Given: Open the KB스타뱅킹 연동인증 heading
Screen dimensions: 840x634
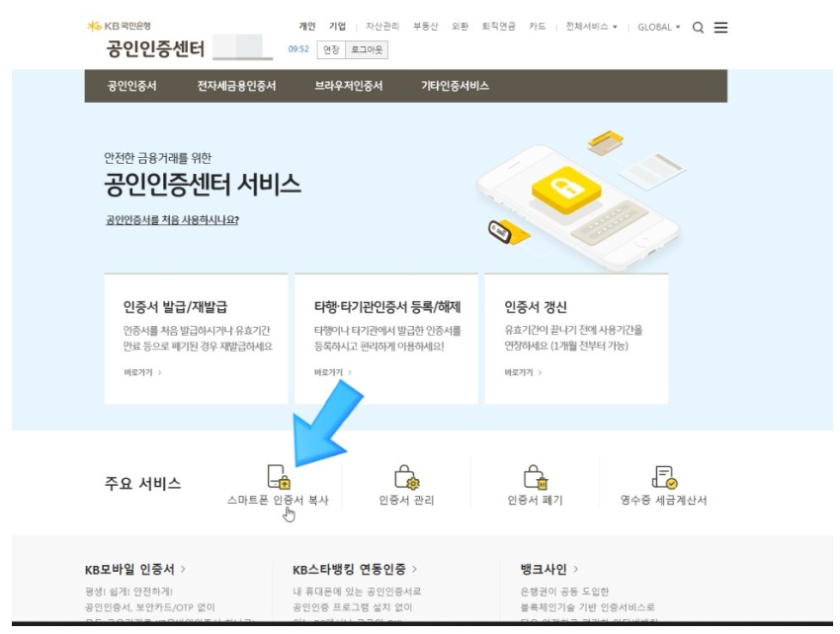Looking at the screenshot, I should (349, 569).
